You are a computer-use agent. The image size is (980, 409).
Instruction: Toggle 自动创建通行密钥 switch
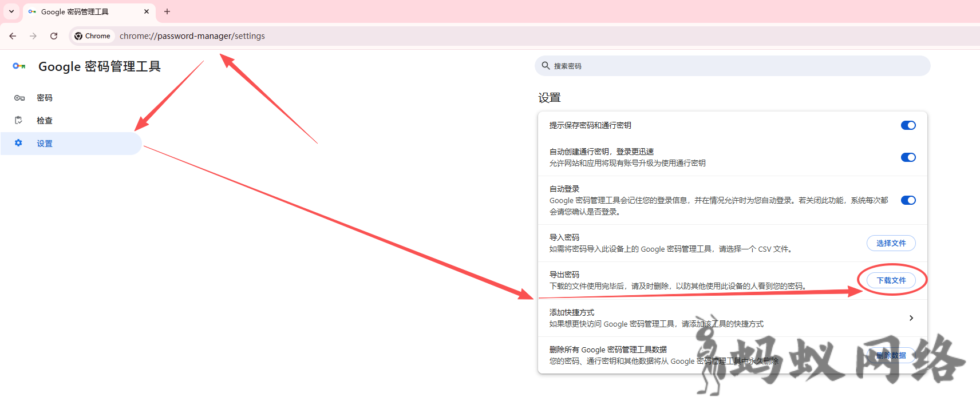[908, 157]
